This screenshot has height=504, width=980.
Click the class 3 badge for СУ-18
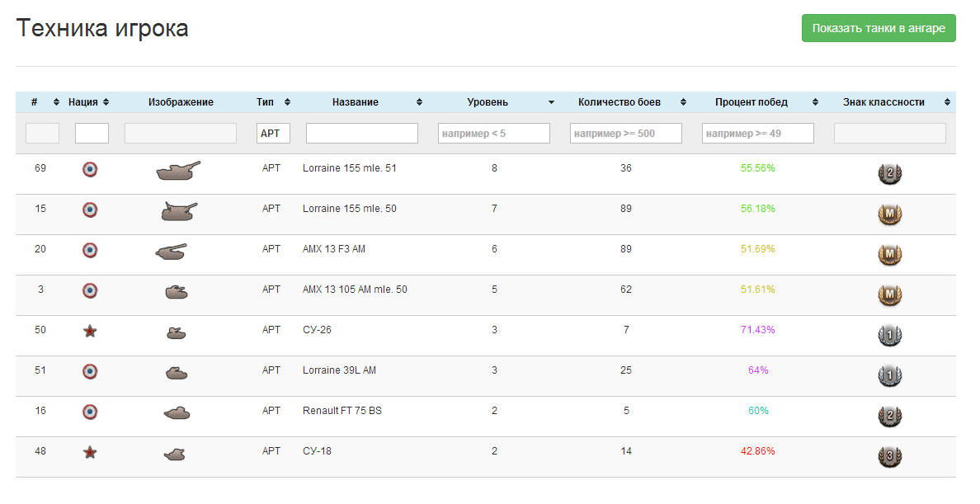pyautogui.click(x=889, y=457)
